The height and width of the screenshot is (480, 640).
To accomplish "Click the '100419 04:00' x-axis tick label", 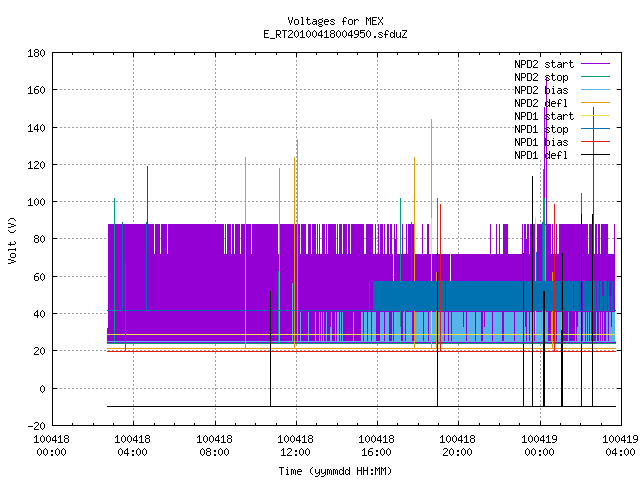I will 620,446.
